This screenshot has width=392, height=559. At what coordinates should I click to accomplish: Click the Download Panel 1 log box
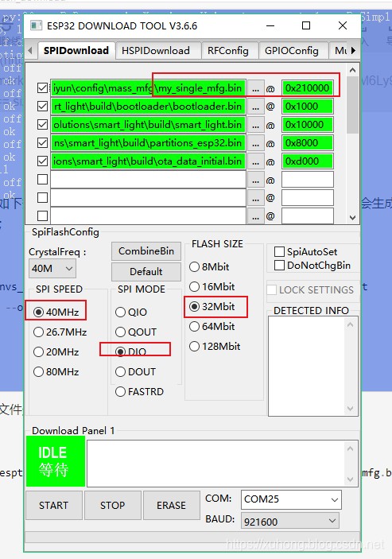[223, 463]
